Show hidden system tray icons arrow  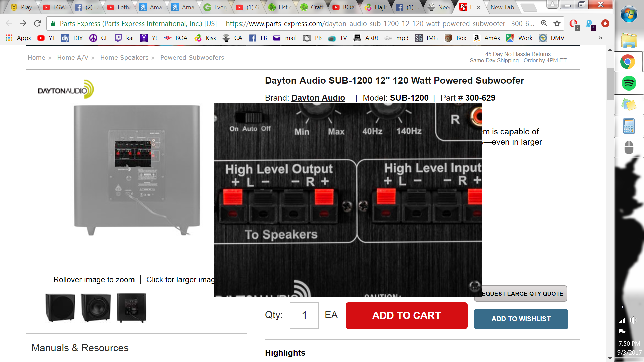point(622,307)
